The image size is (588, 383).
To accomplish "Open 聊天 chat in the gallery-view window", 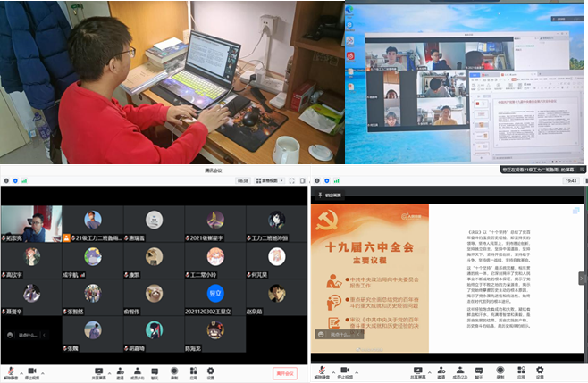I will [156, 370].
